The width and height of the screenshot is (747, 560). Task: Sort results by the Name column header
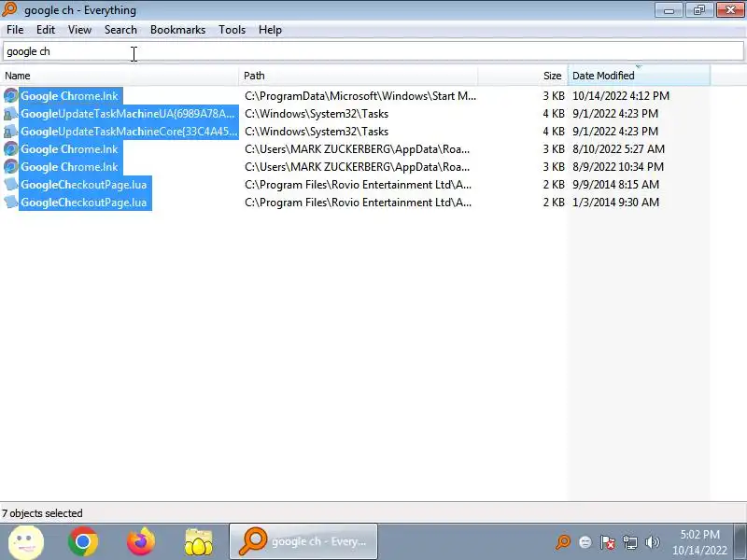tap(120, 76)
